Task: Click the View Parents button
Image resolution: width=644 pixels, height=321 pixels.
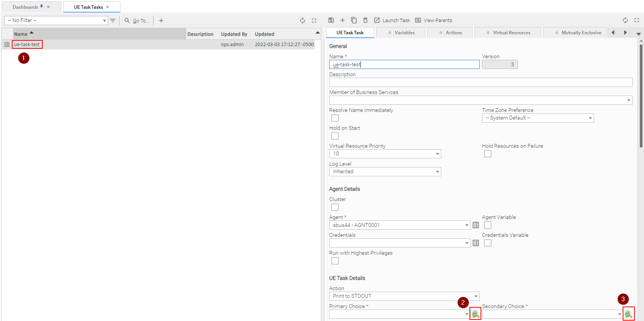Action: click(x=434, y=21)
